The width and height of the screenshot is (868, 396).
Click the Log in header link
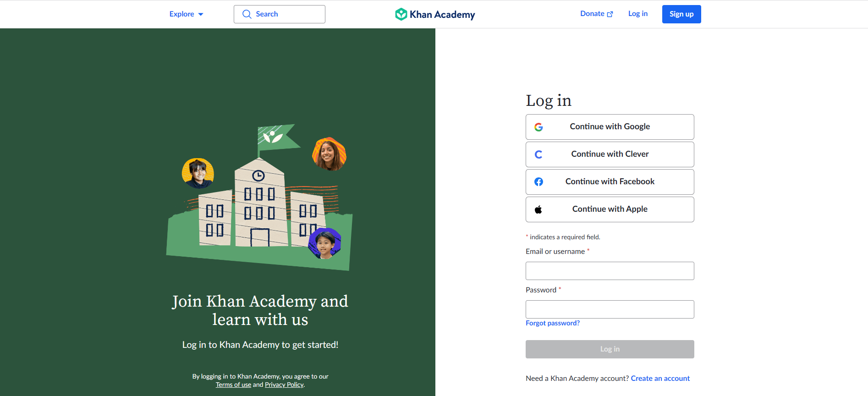[638, 14]
